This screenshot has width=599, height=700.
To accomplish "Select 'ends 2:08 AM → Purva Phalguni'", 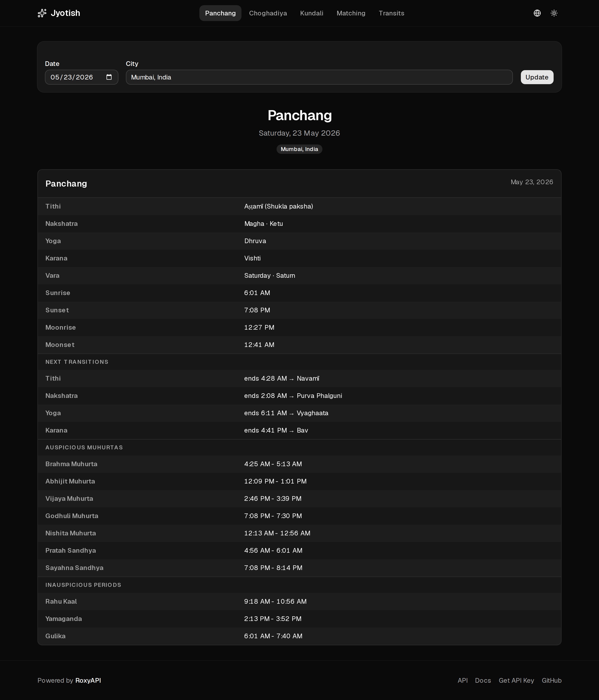I will click(x=293, y=396).
